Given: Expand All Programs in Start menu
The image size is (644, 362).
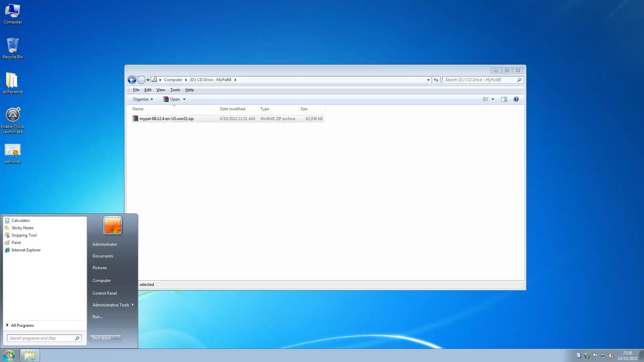Looking at the screenshot, I should (22, 325).
